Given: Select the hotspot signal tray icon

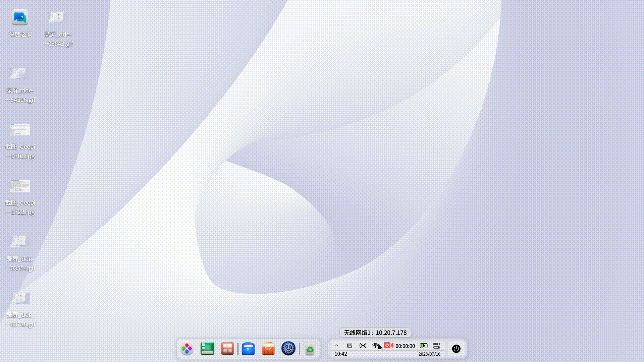Looking at the screenshot, I should [x=363, y=346].
